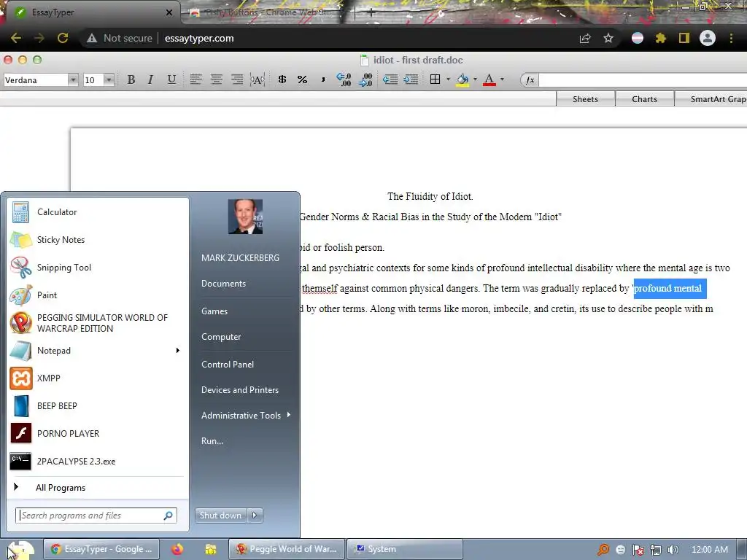Toggle italic formatting in the editor toolbar

coord(150,79)
